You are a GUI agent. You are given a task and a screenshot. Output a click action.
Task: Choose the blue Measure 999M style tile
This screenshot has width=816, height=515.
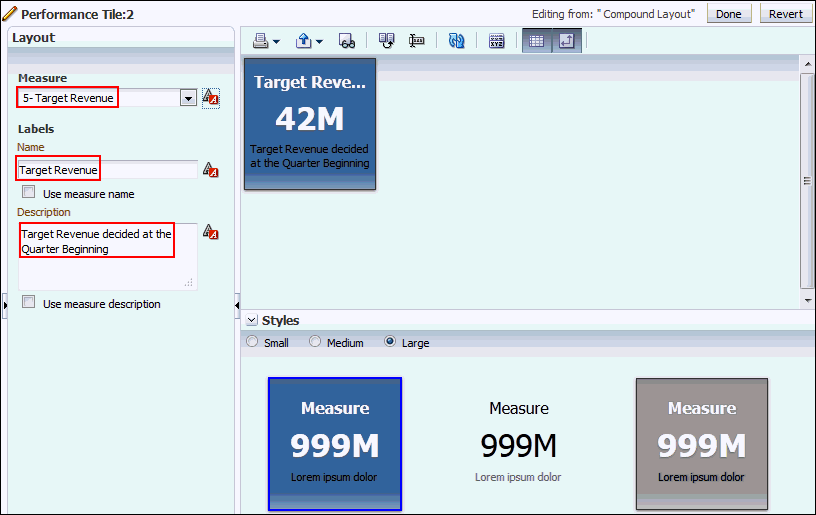335,444
